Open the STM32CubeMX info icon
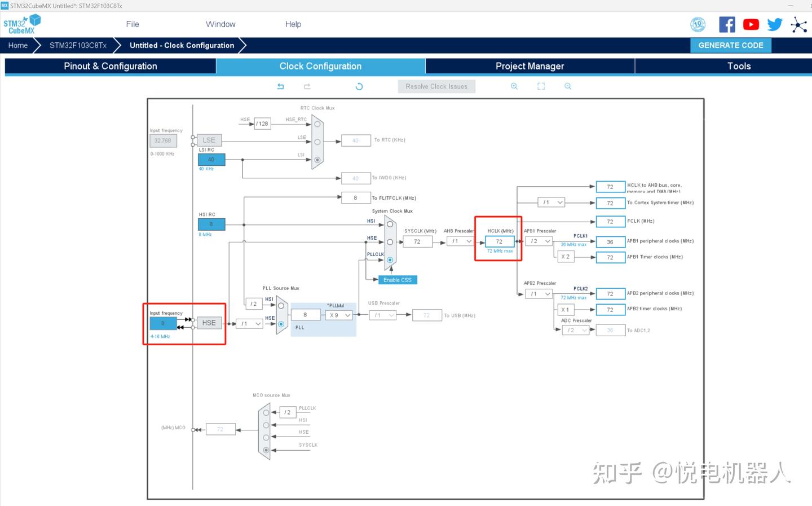Image resolution: width=812 pixels, height=506 pixels. [698, 24]
